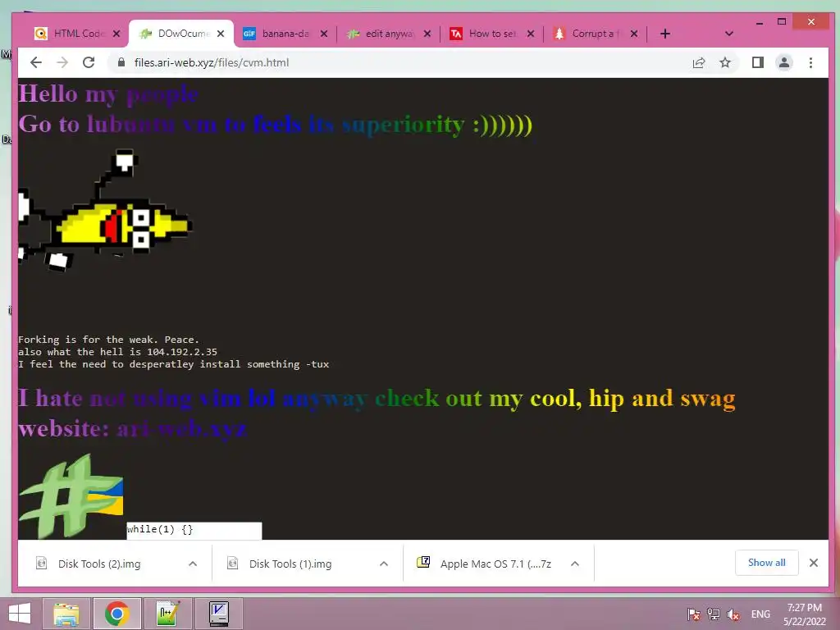Screen dimensions: 840x630
Task: Open tab search chevron in title bar
Action: coord(728,34)
